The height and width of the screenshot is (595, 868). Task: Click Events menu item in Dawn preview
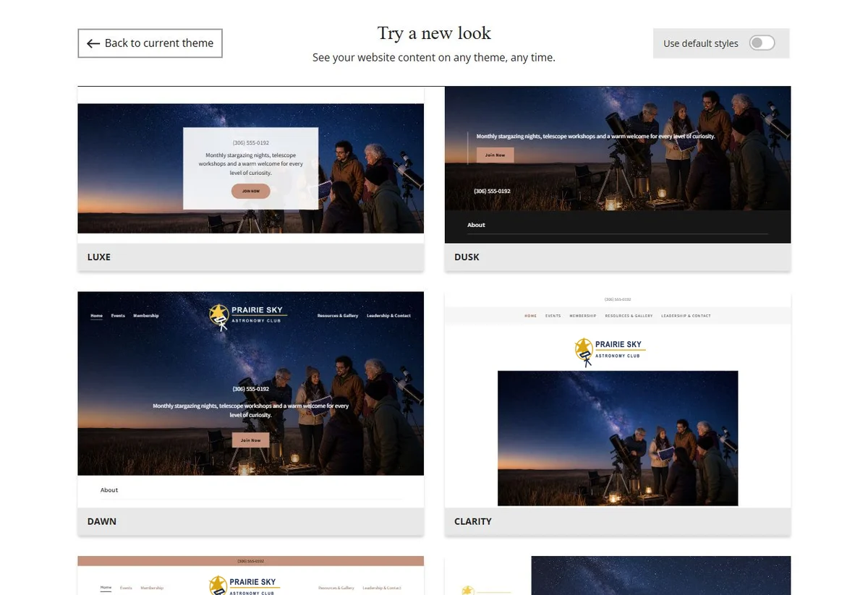click(x=118, y=316)
